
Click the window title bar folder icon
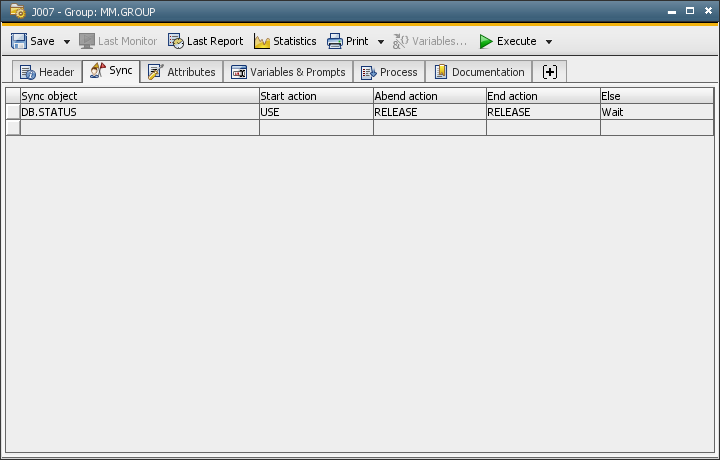(17, 11)
